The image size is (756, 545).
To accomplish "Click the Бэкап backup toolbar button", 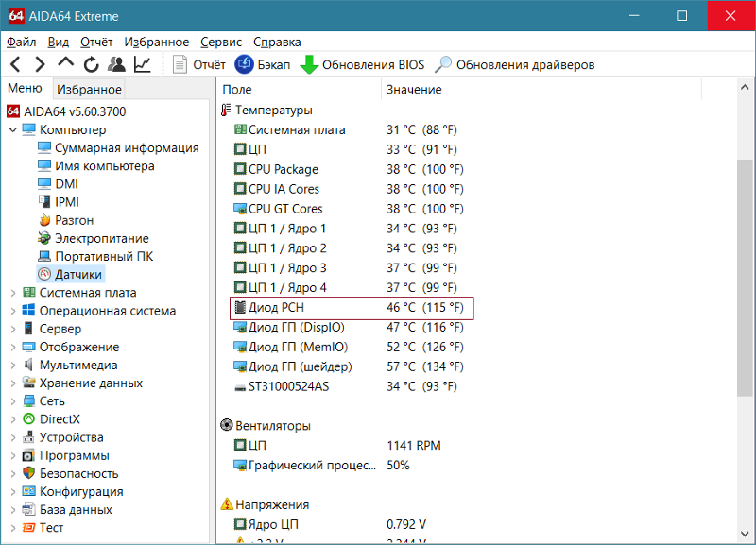I will 263,64.
